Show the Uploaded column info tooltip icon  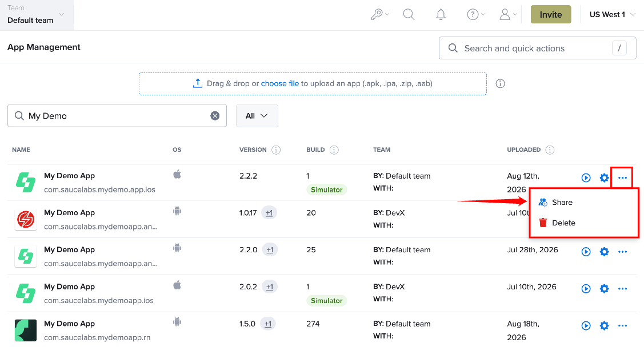point(550,150)
